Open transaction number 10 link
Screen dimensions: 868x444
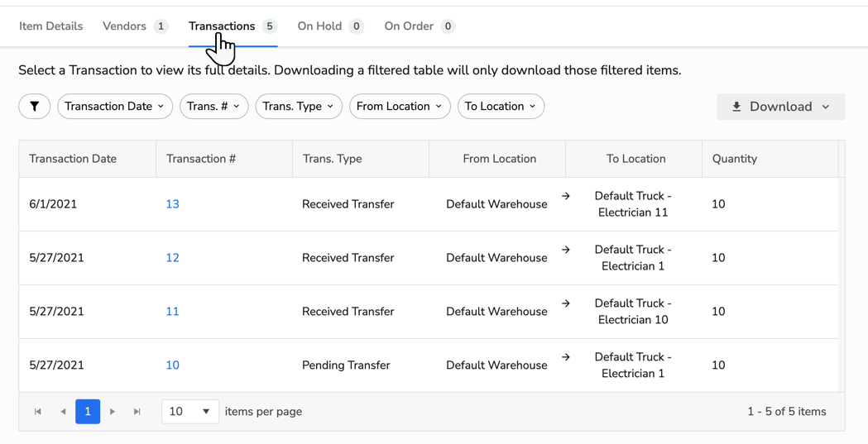pos(172,365)
